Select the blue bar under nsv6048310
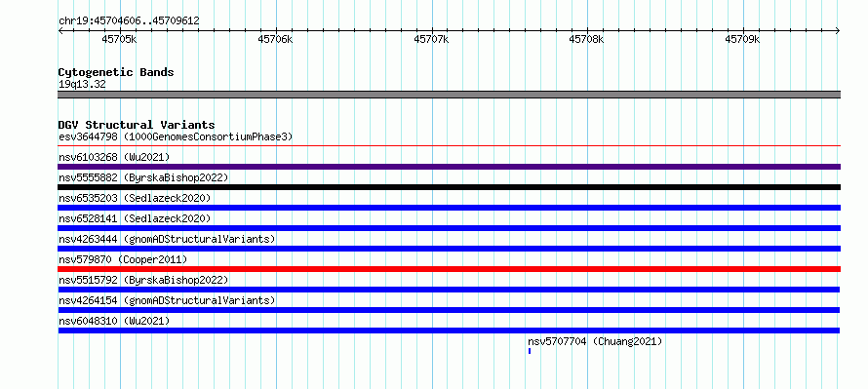868x389 pixels. coord(449,331)
